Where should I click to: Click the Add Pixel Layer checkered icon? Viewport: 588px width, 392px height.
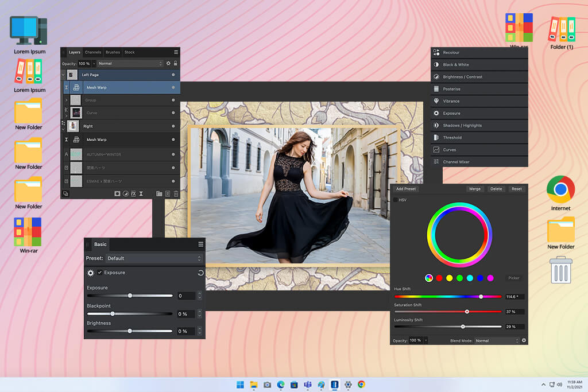pyautogui.click(x=168, y=194)
